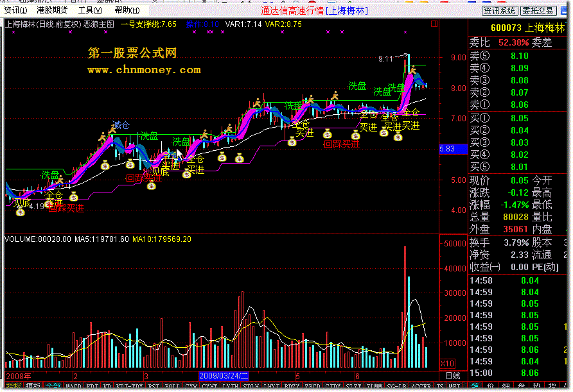The width and height of the screenshot is (573, 392).
Task: Click the MA10:179569.20 volume label
Action: [162, 239]
